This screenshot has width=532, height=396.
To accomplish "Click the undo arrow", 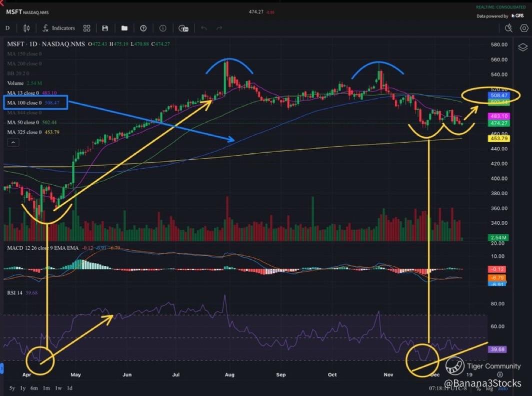I will point(204,28).
